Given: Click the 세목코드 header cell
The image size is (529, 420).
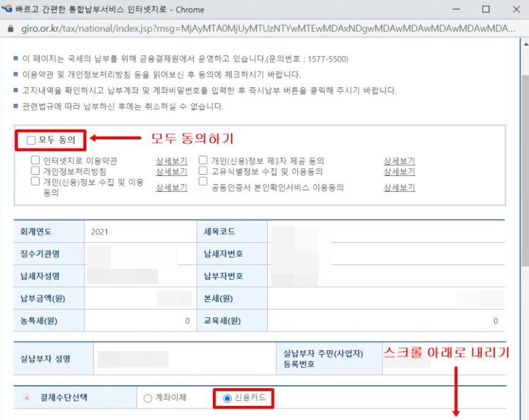Looking at the screenshot, I should 232,232.
